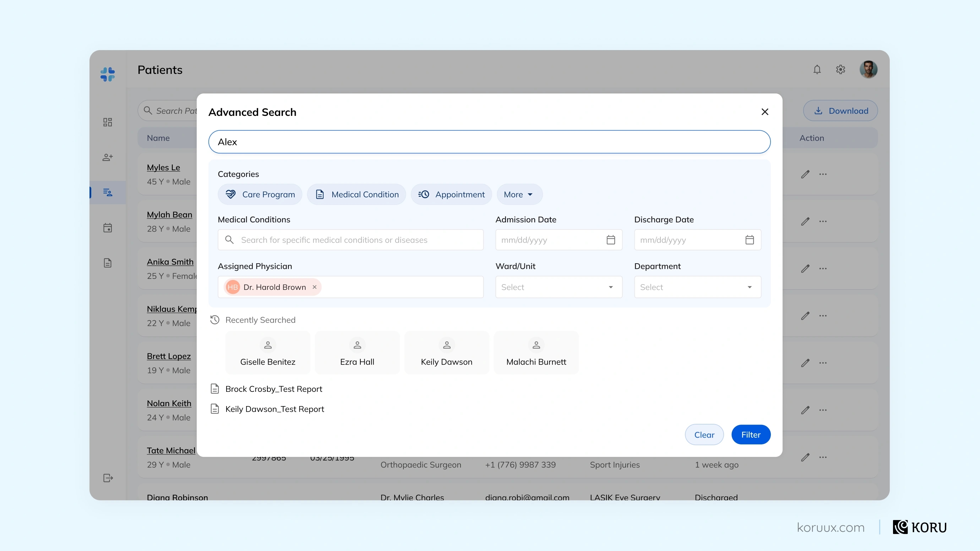Open more actions for Brett Lopez row

[823, 363]
